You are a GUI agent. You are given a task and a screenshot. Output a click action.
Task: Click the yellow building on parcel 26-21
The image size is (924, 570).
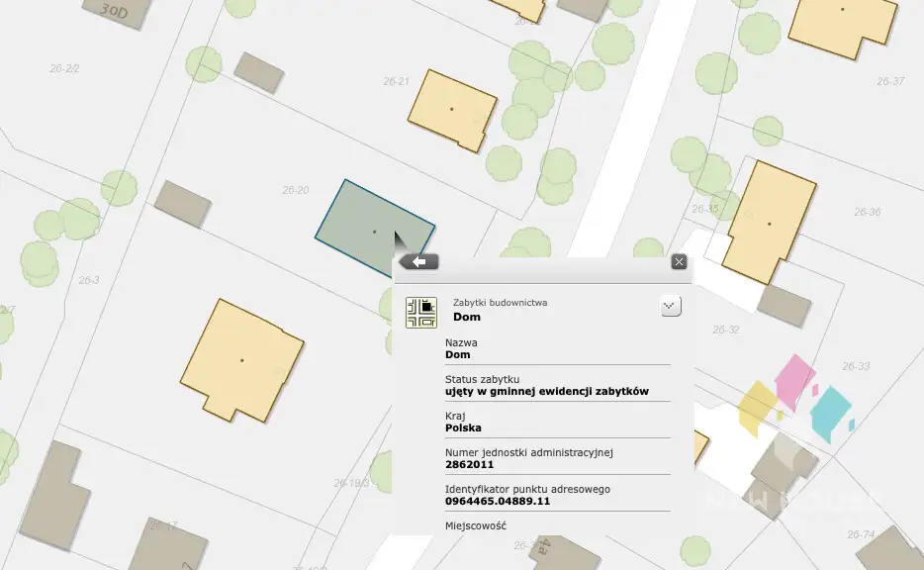tap(451, 109)
